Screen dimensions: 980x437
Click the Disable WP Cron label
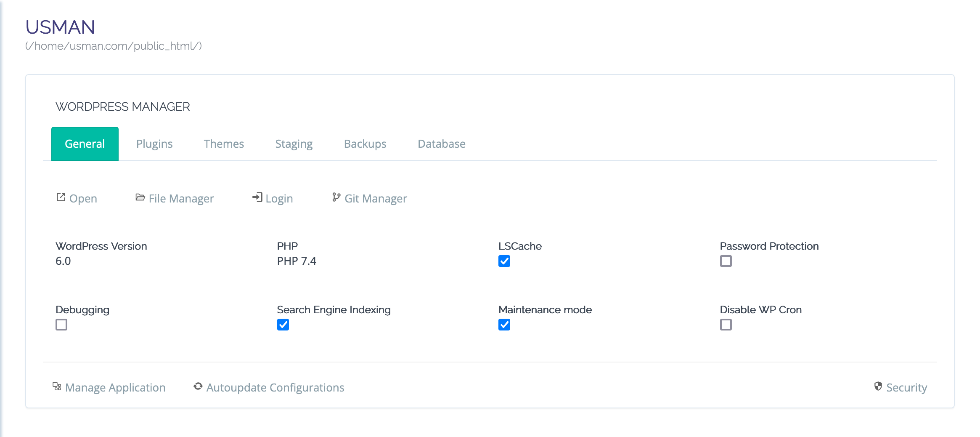[x=761, y=310]
